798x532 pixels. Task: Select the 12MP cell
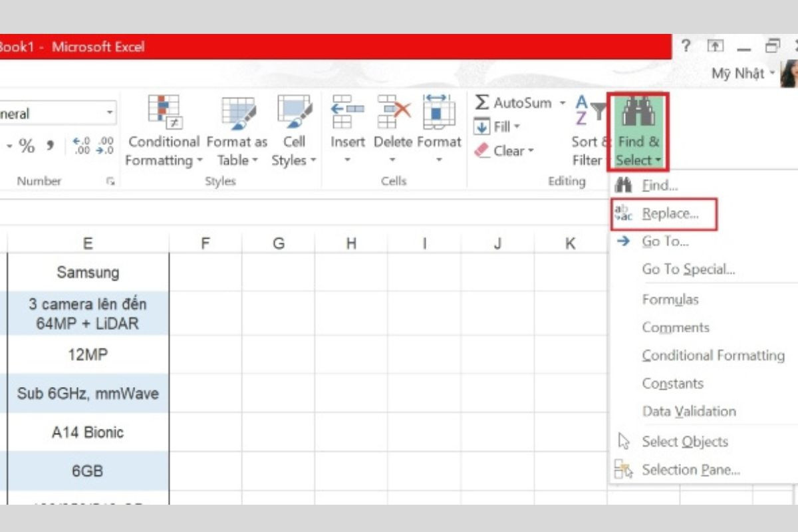[x=88, y=354]
